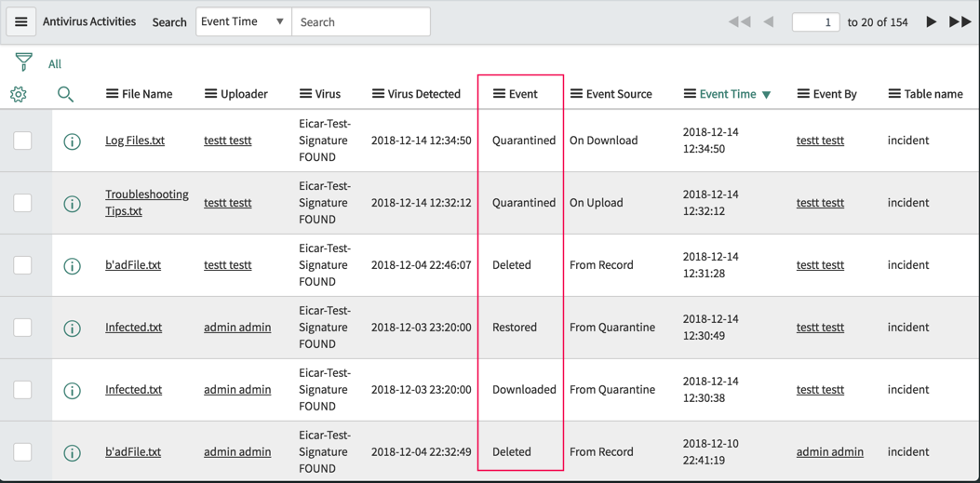The height and width of the screenshot is (483, 980).
Task: Click the funnel filter icon
Action: pos(24,62)
